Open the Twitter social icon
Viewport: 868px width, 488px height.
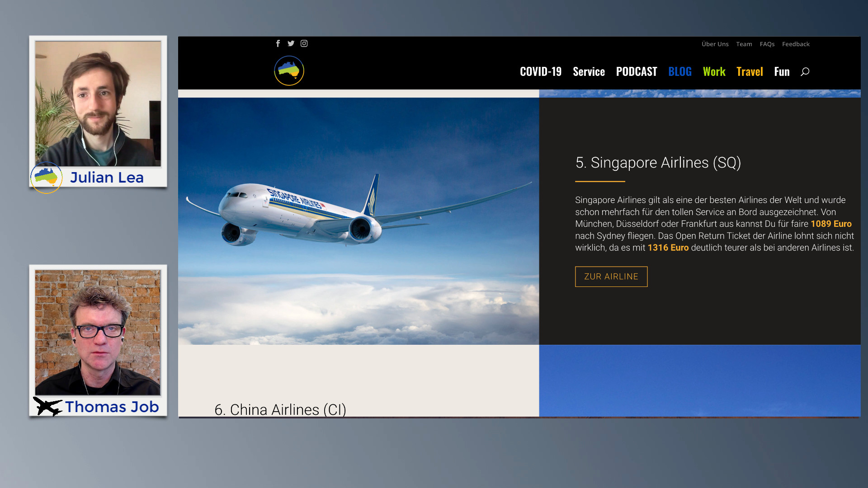(291, 43)
